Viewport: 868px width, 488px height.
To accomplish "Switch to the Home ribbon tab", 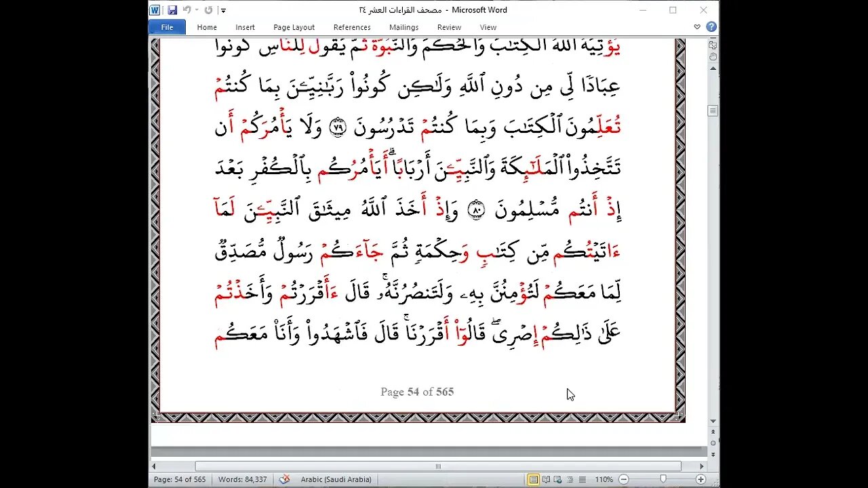I will [207, 27].
